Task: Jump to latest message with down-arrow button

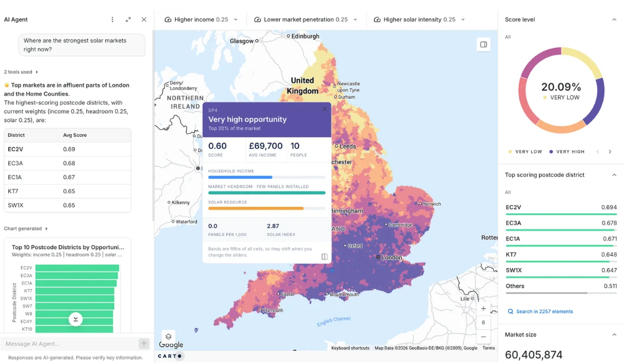Action: coord(76,319)
